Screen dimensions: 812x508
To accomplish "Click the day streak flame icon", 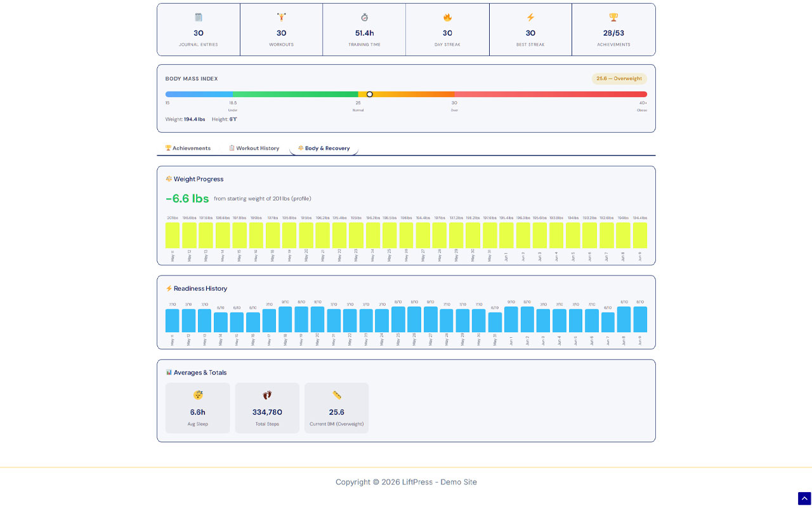I will (x=447, y=17).
